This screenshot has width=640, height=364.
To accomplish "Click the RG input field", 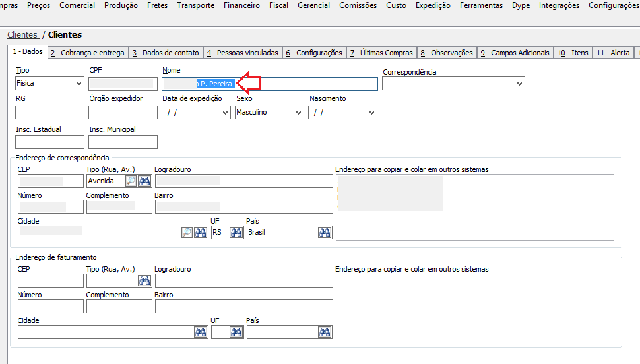I will [49, 113].
